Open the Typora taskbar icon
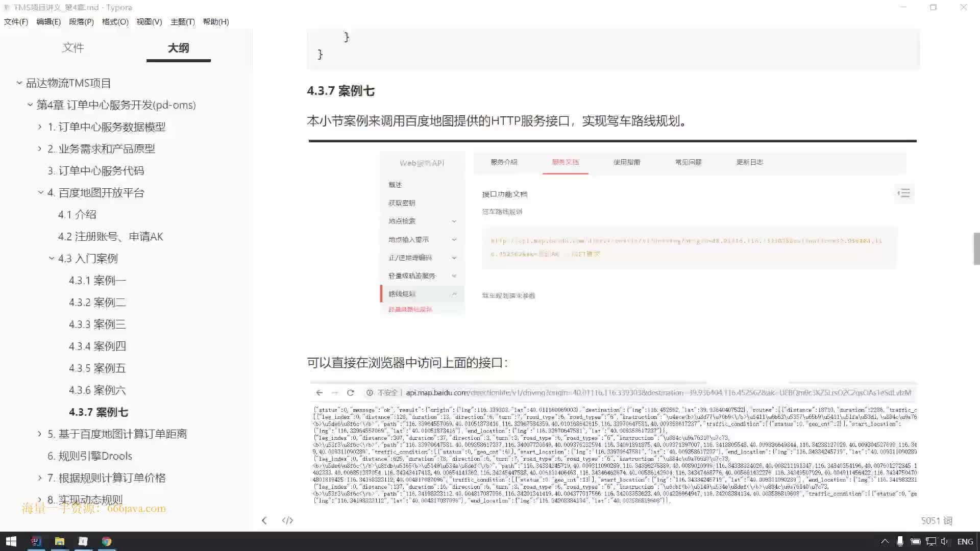 83,541
